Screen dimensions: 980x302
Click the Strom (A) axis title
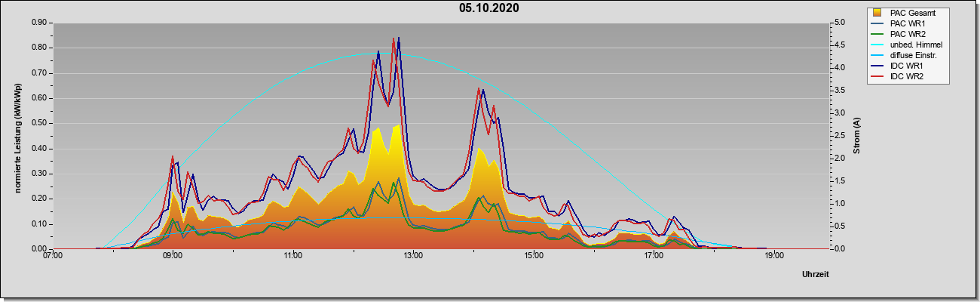(857, 136)
